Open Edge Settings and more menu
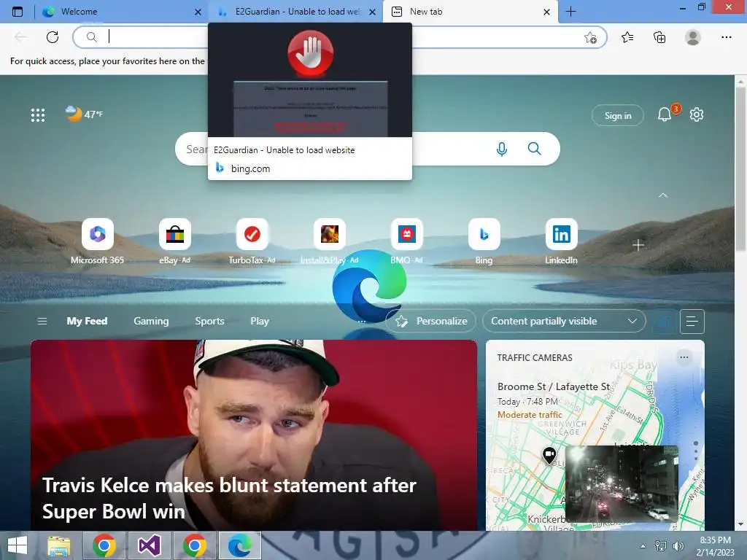This screenshot has height=560, width=747. (726, 37)
